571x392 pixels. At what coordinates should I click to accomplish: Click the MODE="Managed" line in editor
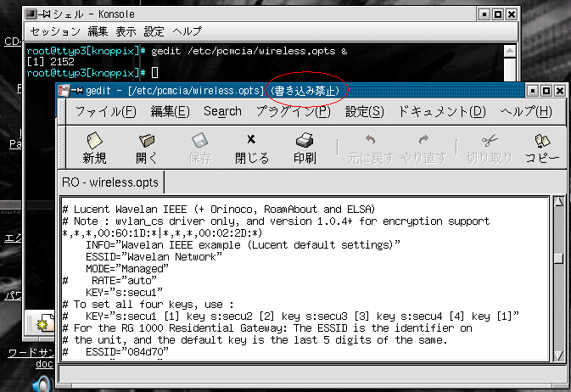[x=127, y=269]
